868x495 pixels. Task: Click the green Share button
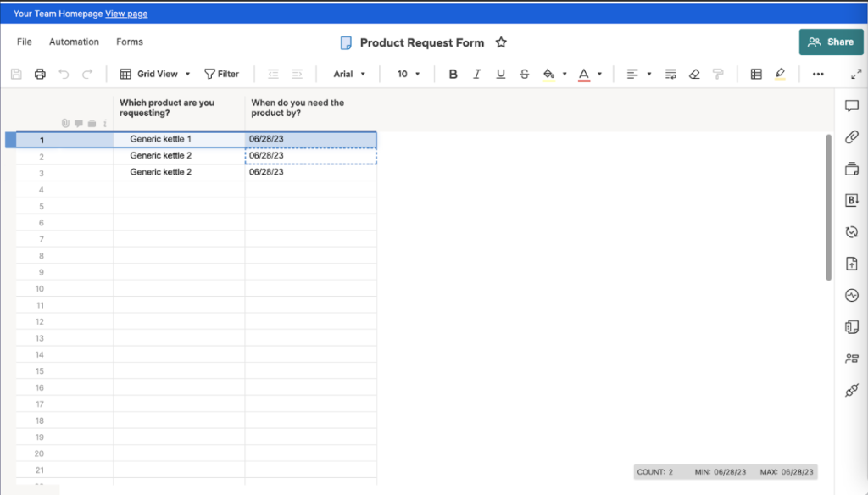click(x=831, y=41)
